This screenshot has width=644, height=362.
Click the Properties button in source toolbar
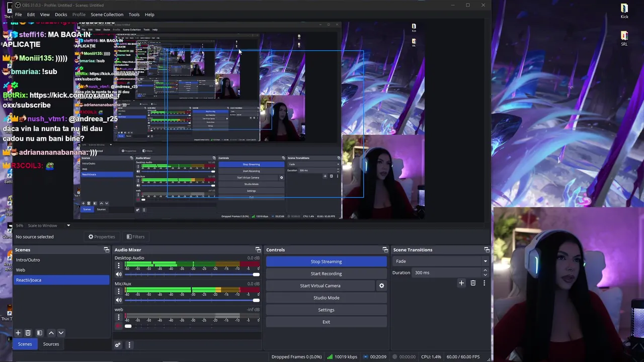tap(102, 237)
